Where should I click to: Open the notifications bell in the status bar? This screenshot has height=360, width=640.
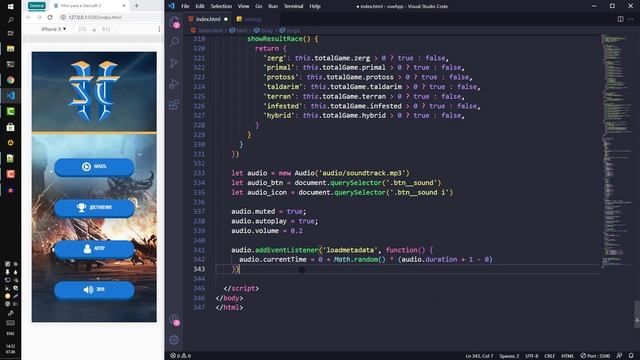(631, 356)
